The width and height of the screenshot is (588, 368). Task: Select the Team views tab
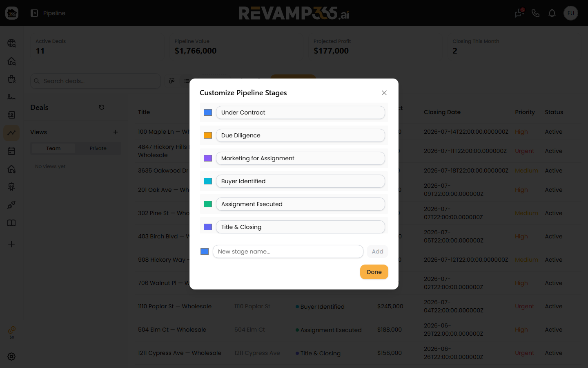pos(53,148)
